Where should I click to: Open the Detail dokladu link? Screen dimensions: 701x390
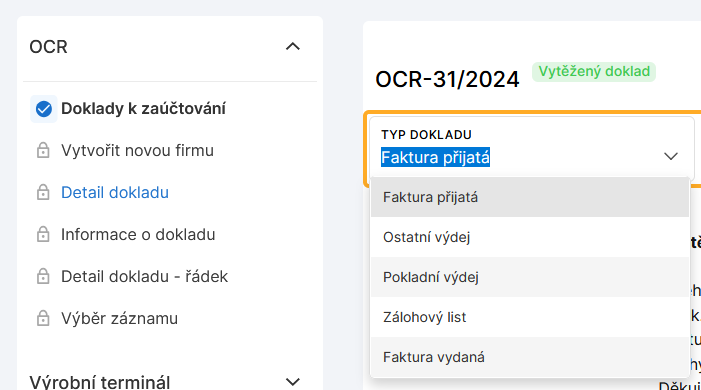115,192
